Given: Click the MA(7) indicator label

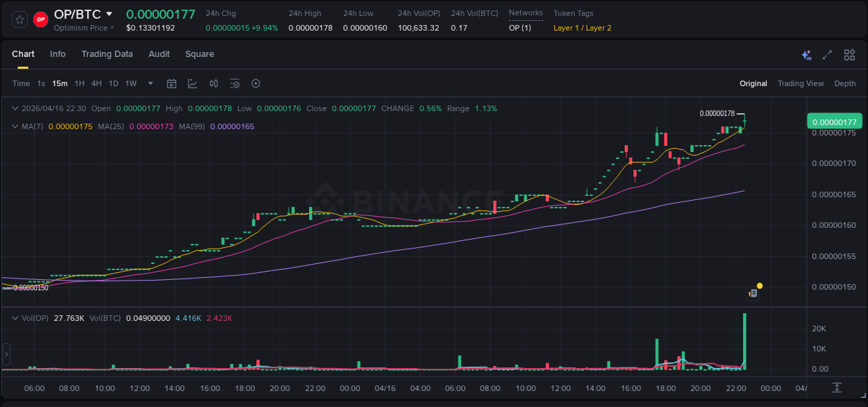Looking at the screenshot, I should 33,126.
